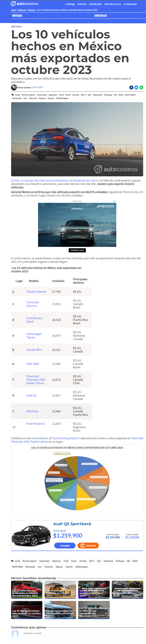Image resolution: width=146 pixels, height=644 pixels.
Task: Click the ad info arrow icon
Action: click(115, 201)
